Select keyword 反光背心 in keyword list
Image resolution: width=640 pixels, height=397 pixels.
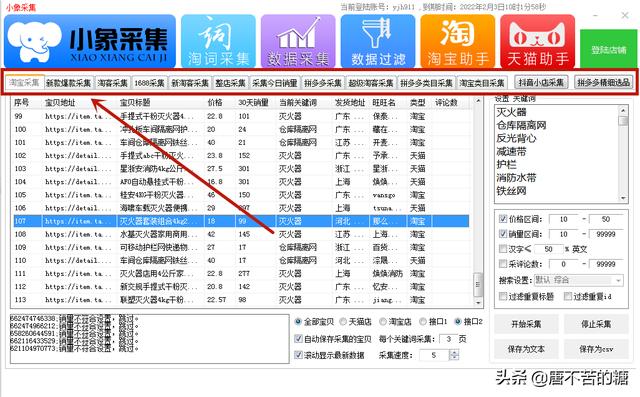[x=516, y=138]
